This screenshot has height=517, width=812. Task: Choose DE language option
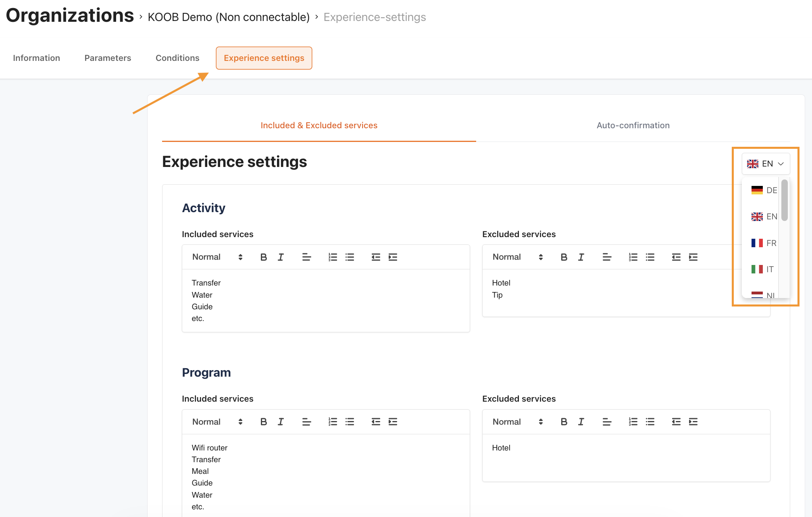coord(764,190)
